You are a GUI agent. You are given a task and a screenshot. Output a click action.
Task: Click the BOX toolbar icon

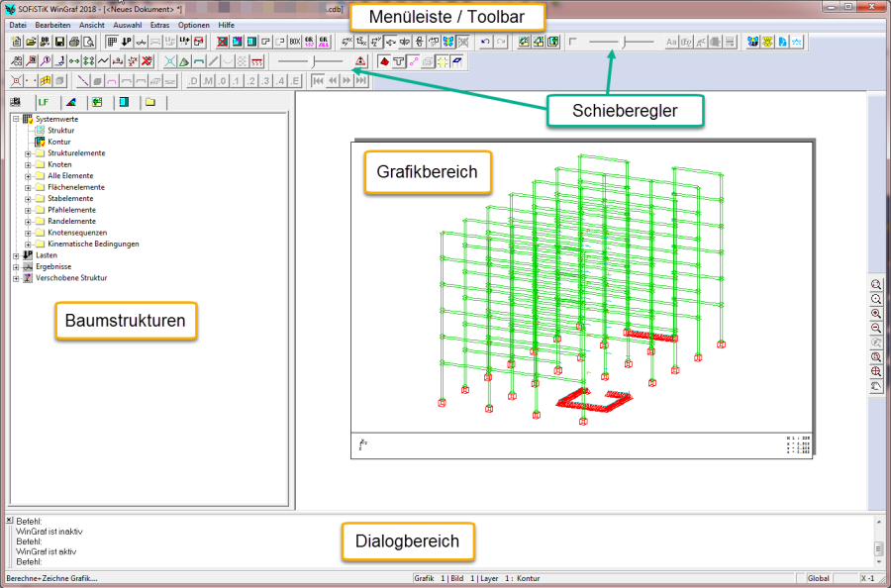294,42
